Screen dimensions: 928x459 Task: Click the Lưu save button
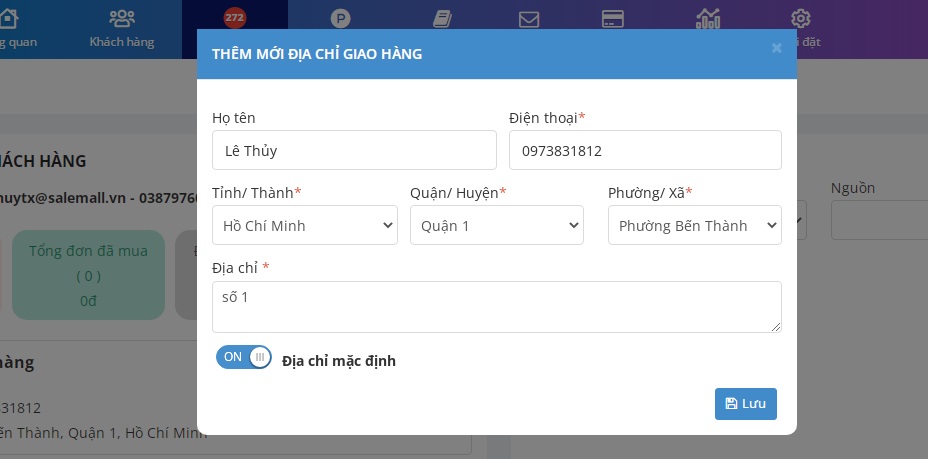[745, 404]
